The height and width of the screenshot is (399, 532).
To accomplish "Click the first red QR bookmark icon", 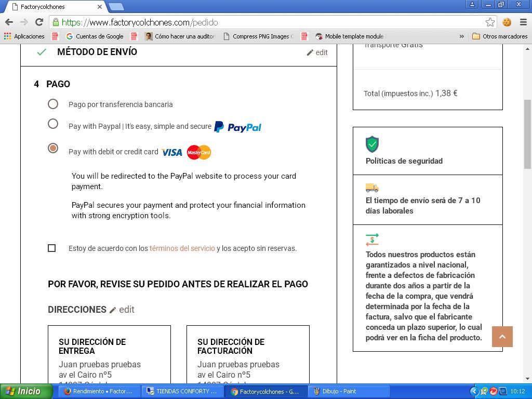I will [55, 36].
